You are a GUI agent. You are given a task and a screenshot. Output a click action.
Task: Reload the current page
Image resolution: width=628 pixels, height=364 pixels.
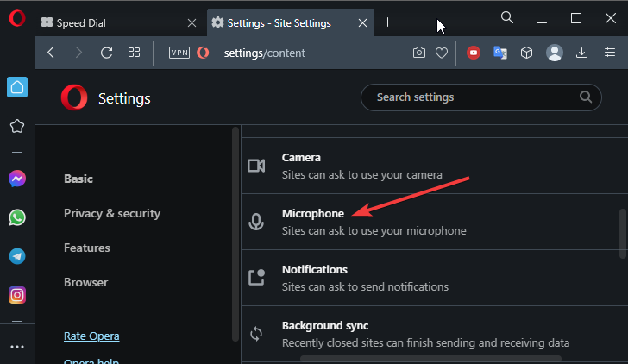[106, 53]
